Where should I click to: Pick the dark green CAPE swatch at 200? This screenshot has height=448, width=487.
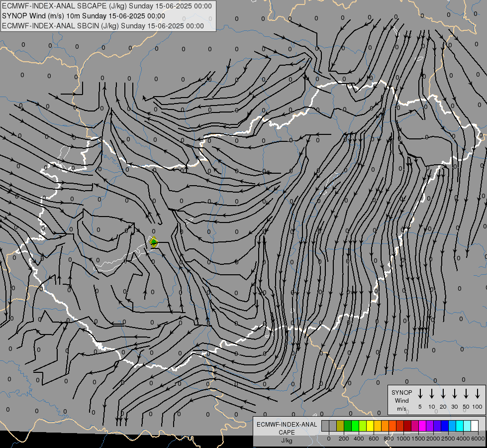tap(348, 426)
